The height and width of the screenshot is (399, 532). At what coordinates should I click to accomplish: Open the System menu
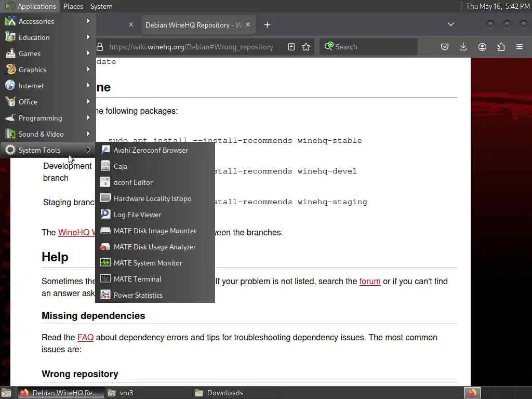pyautogui.click(x=101, y=6)
